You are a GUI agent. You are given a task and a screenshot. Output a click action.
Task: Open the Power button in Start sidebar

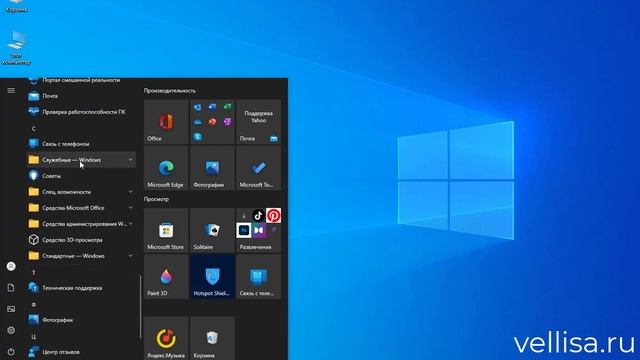pos(11,351)
